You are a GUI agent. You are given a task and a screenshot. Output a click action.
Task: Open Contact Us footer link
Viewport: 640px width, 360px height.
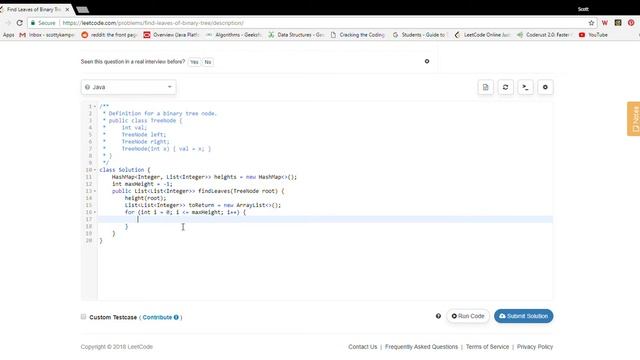[x=362, y=347]
